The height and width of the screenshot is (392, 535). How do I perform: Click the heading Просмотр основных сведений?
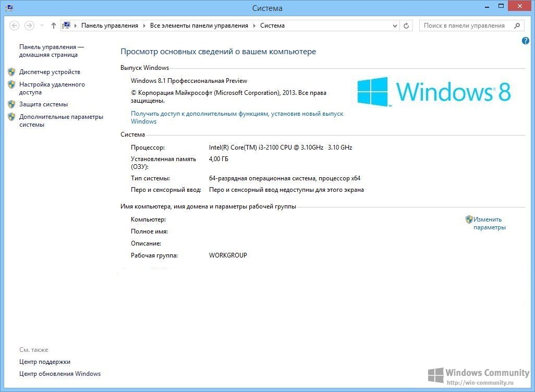click(x=218, y=52)
